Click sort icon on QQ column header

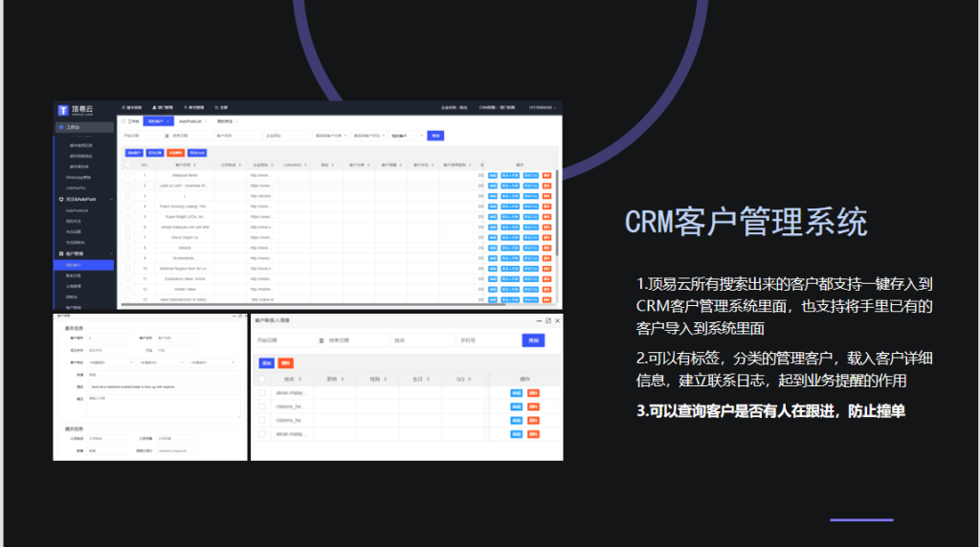[x=472, y=379]
